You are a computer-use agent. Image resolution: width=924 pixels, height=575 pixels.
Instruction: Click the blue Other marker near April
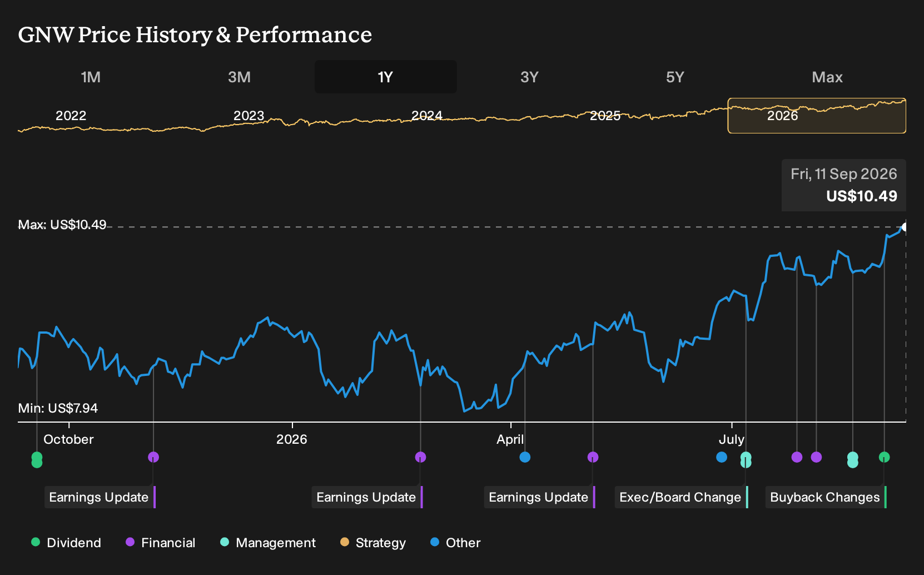tap(525, 457)
